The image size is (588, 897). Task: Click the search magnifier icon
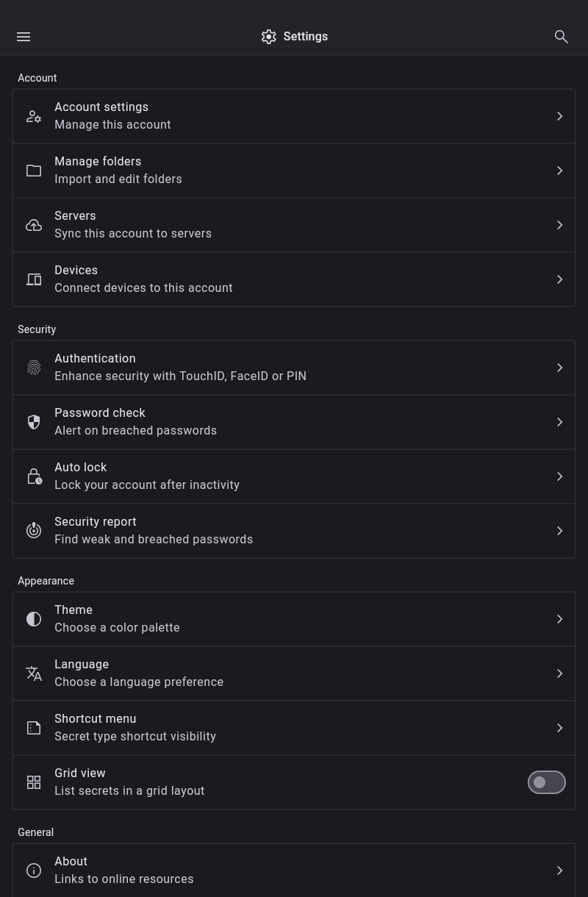(x=562, y=37)
